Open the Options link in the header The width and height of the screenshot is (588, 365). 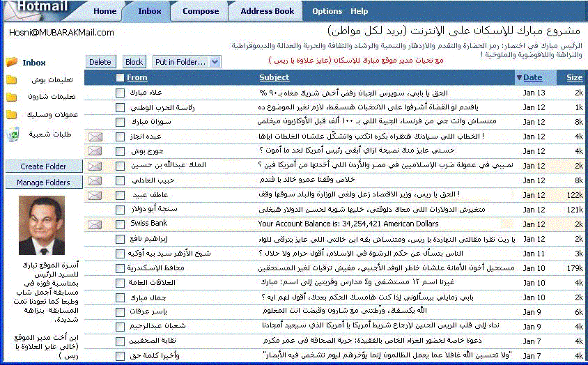tap(327, 11)
